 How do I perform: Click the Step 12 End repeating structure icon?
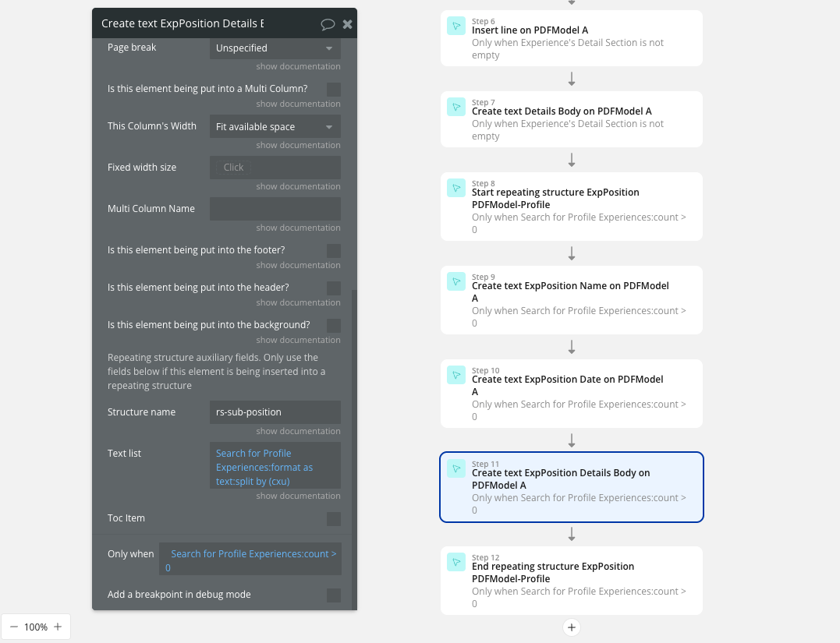456,562
